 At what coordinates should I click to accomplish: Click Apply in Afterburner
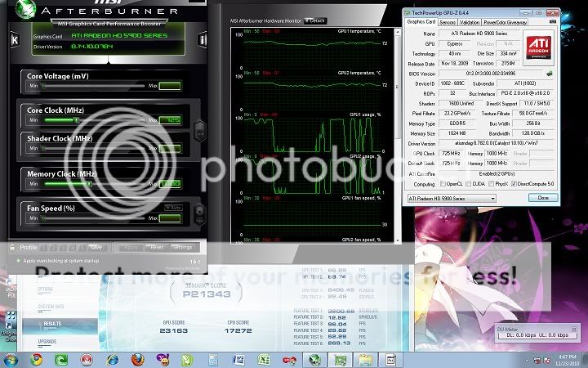pos(131,247)
